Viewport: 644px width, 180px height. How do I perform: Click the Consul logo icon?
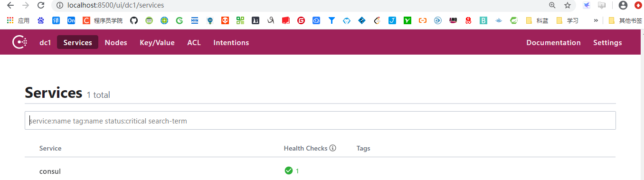coord(19,42)
